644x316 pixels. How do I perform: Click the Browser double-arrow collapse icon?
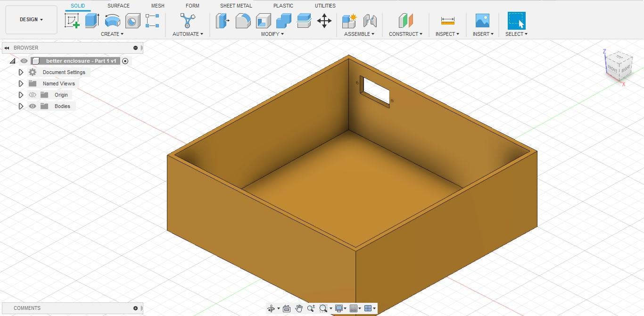pos(7,48)
